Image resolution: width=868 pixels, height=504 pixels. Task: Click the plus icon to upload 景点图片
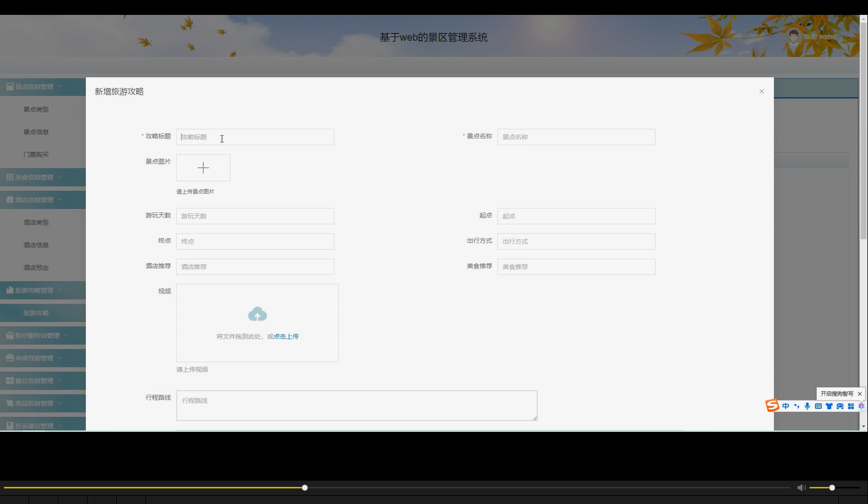203,167
